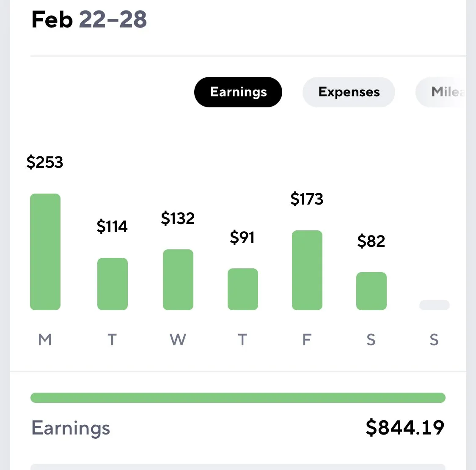Select the W day label
The width and height of the screenshot is (476, 470).
point(178,339)
